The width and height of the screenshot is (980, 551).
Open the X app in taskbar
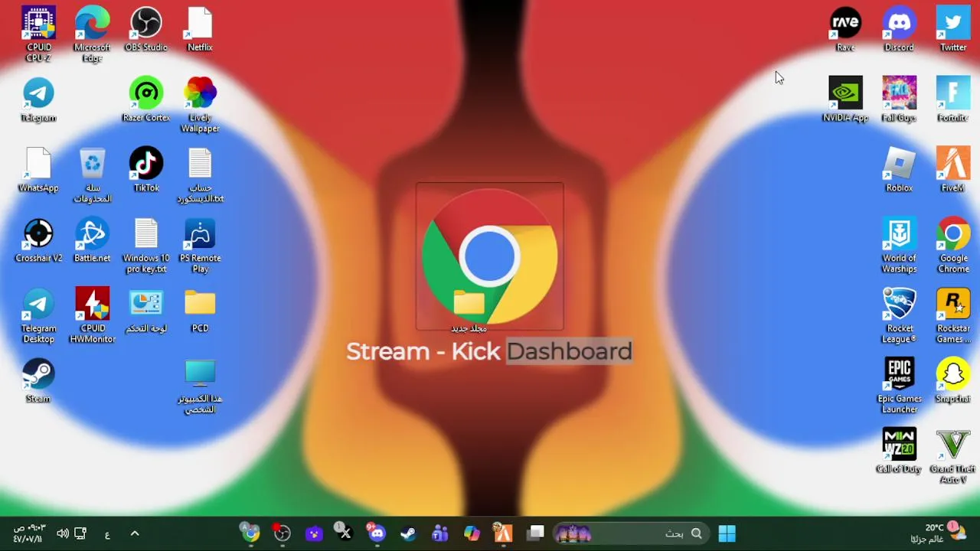click(x=345, y=533)
